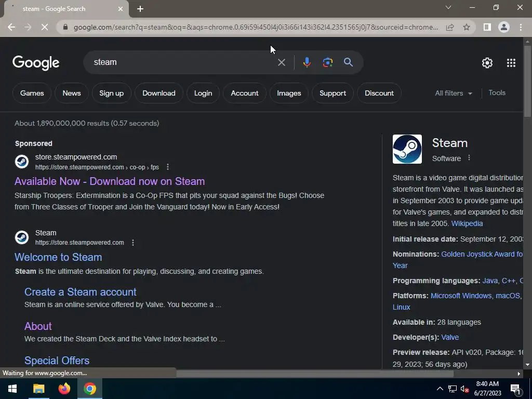Open sponsored Available Now - Download link
Image resolution: width=532 pixels, height=399 pixels.
click(x=110, y=181)
